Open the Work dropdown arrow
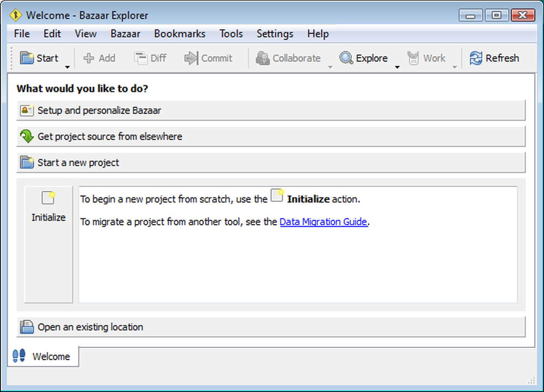Screen dimensions: 544x392 (x=454, y=67)
